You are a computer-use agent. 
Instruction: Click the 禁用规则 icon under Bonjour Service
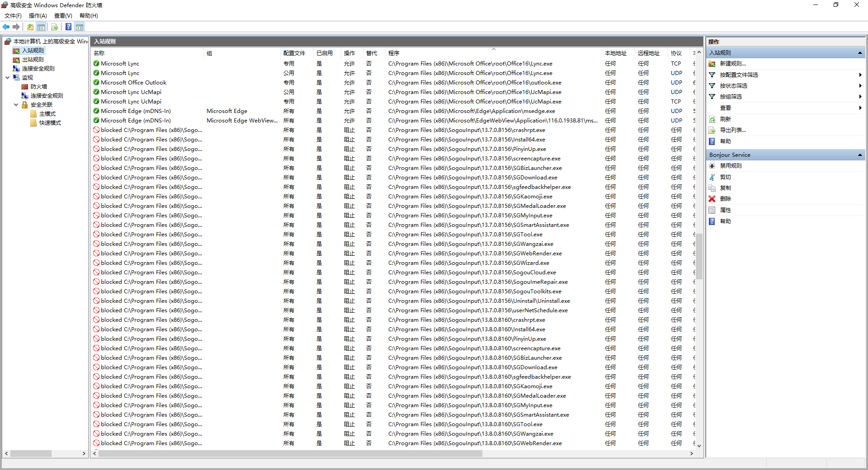coord(712,166)
